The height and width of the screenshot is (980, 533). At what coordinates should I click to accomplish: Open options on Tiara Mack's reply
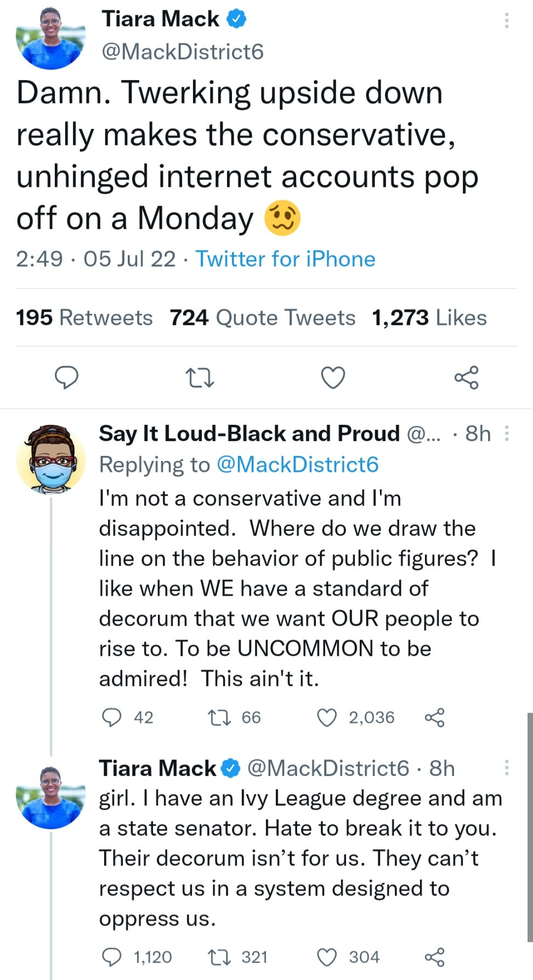[506, 767]
